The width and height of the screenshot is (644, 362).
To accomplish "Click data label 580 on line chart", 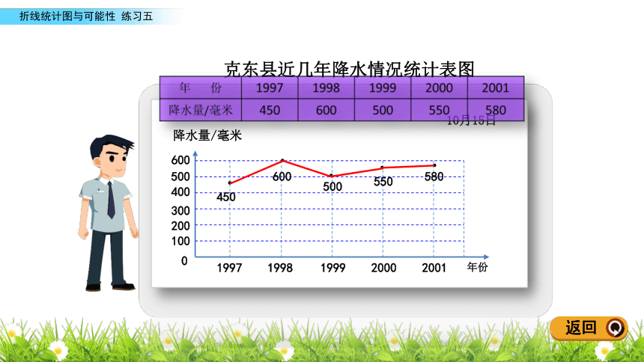I will tap(434, 177).
